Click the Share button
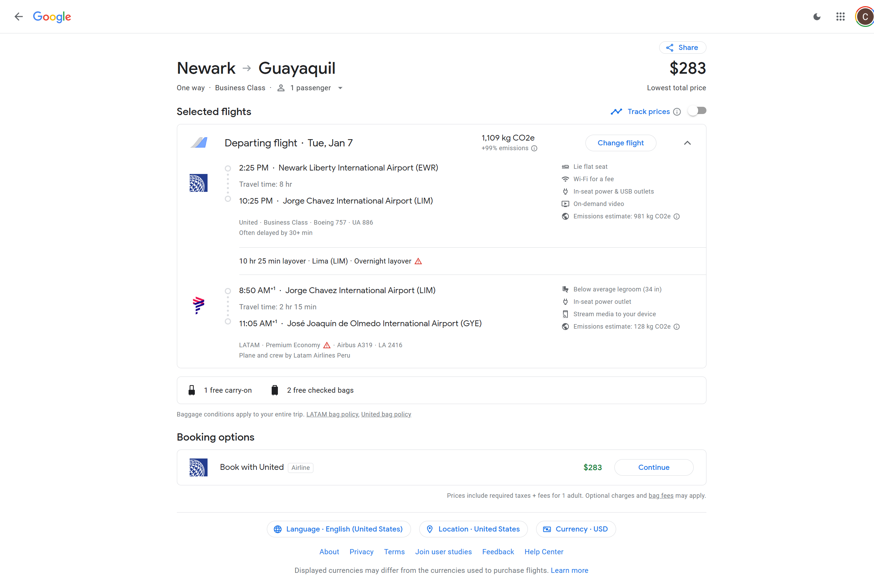The image size is (874, 588). tap(682, 48)
